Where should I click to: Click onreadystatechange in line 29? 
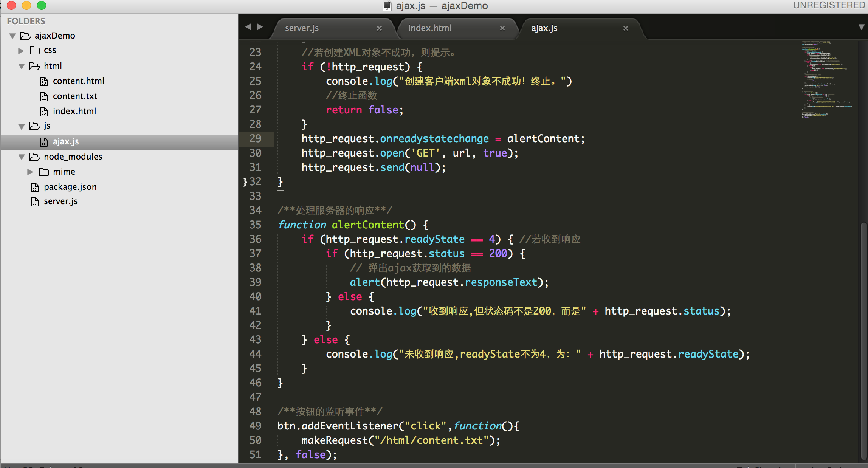[434, 139]
